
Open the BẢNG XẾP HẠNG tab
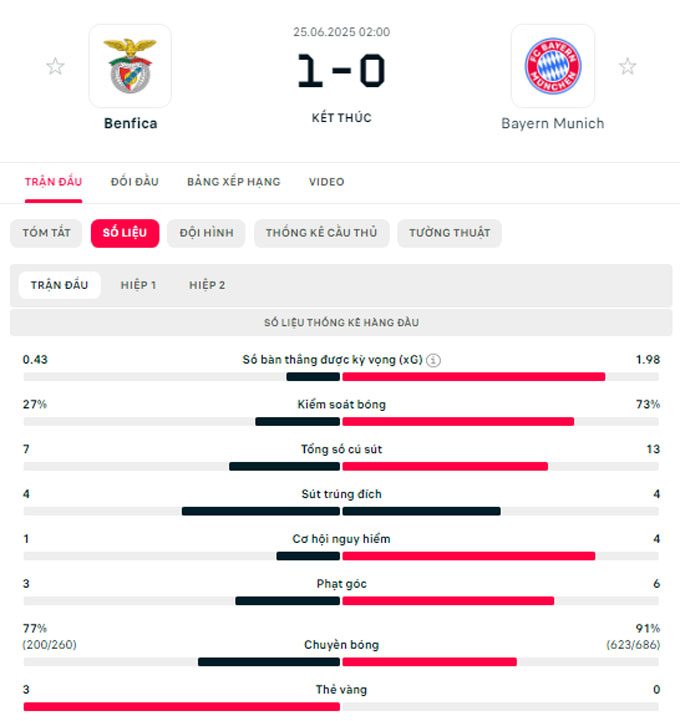tap(234, 182)
